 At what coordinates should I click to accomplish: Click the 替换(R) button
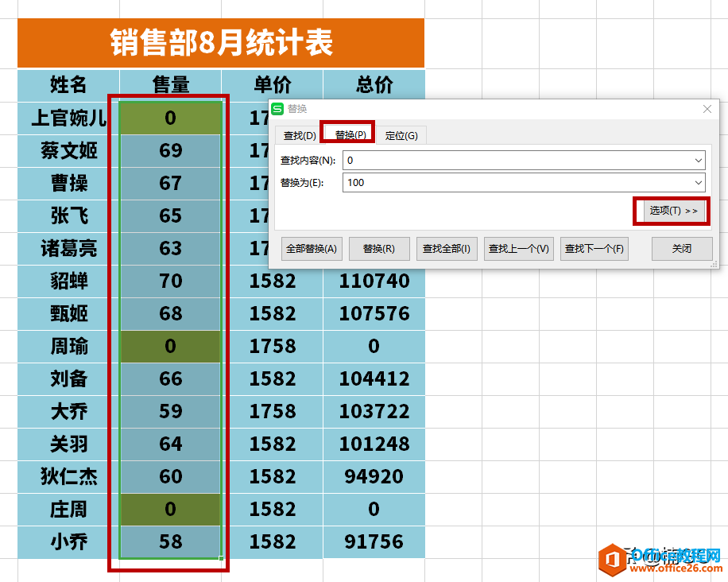pos(379,249)
